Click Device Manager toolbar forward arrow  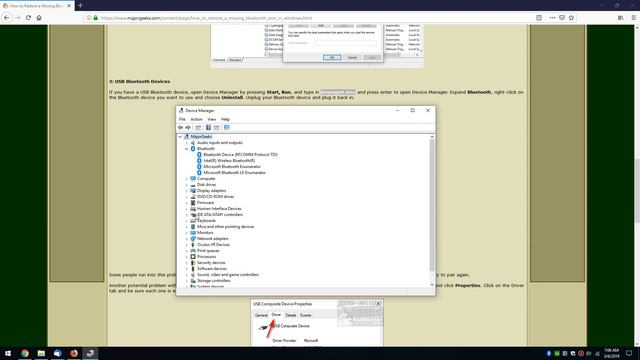pyautogui.click(x=188, y=128)
